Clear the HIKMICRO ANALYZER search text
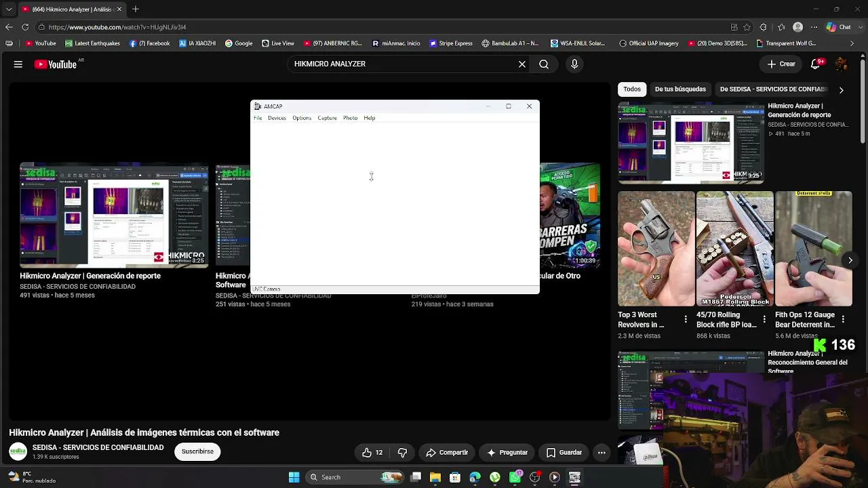 tap(522, 64)
